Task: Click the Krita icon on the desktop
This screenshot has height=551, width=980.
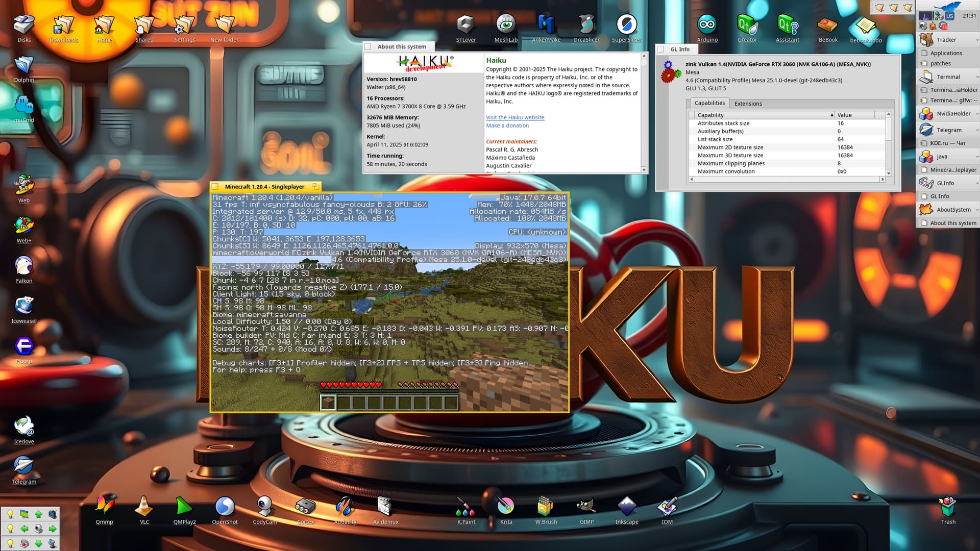Action: pos(506,507)
